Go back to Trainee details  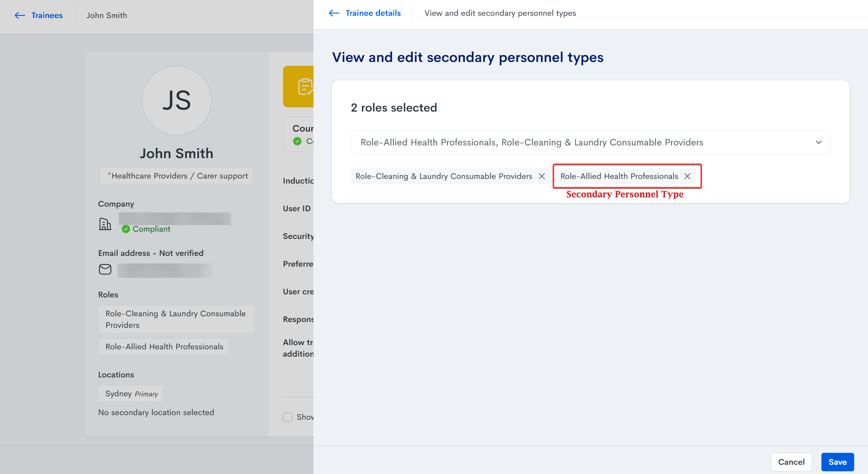(373, 13)
